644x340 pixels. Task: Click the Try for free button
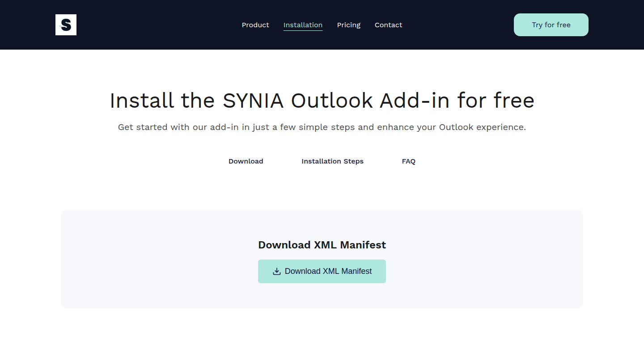click(x=551, y=25)
